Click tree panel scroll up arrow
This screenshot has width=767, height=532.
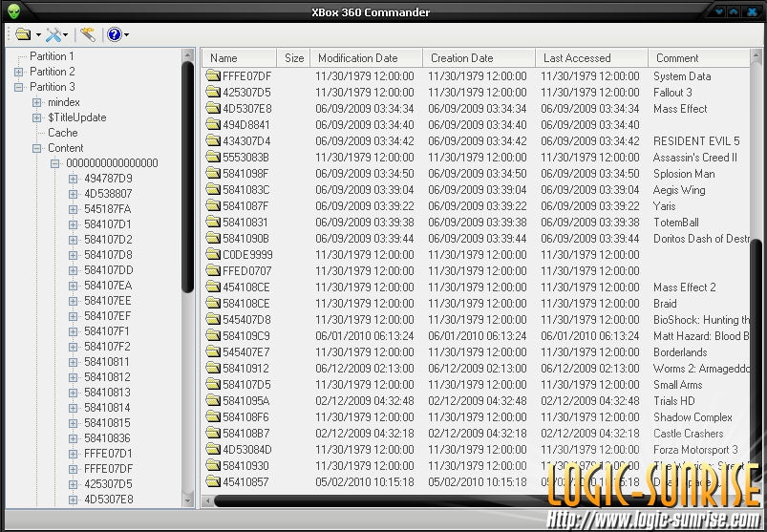click(x=188, y=54)
